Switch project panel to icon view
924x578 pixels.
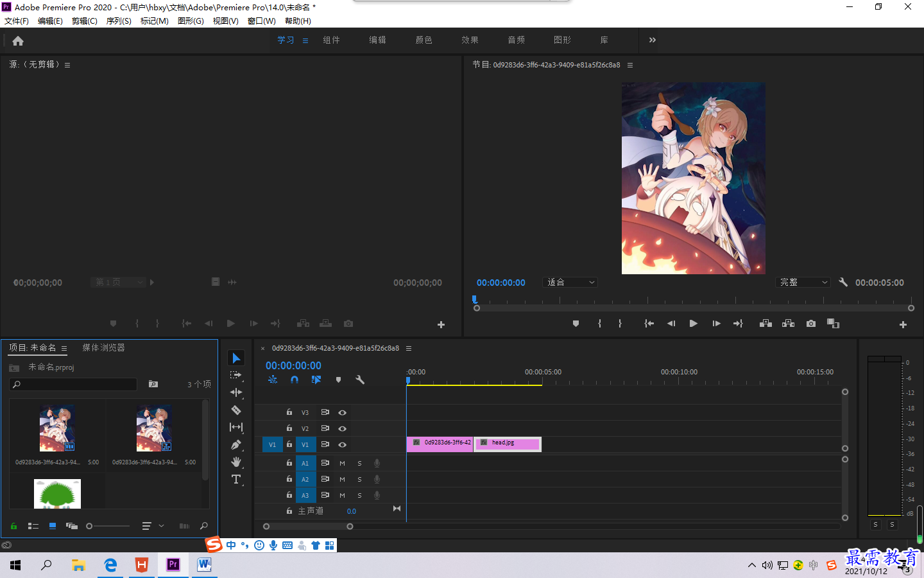(x=53, y=526)
